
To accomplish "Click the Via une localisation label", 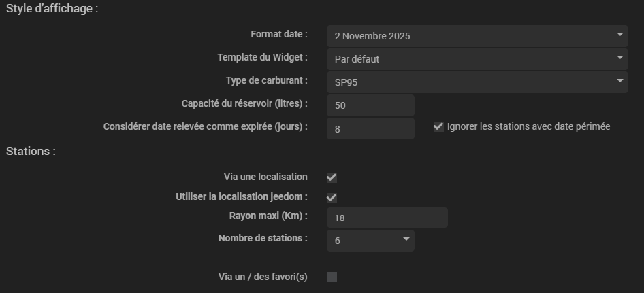I will pos(265,177).
